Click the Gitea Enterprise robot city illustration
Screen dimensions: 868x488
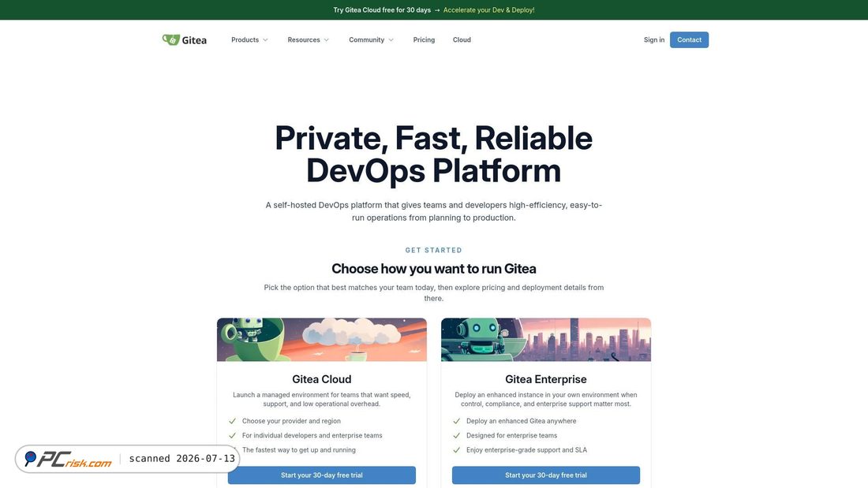546,340
